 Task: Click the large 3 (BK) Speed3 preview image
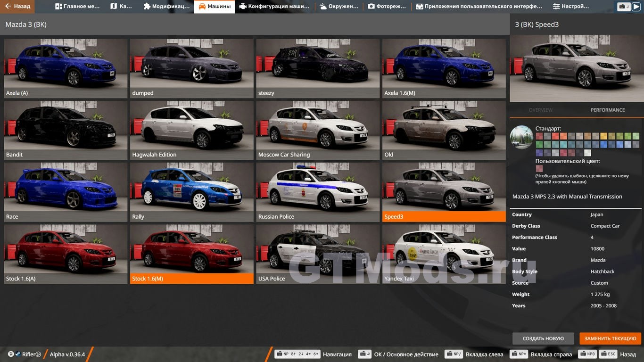[x=577, y=67]
